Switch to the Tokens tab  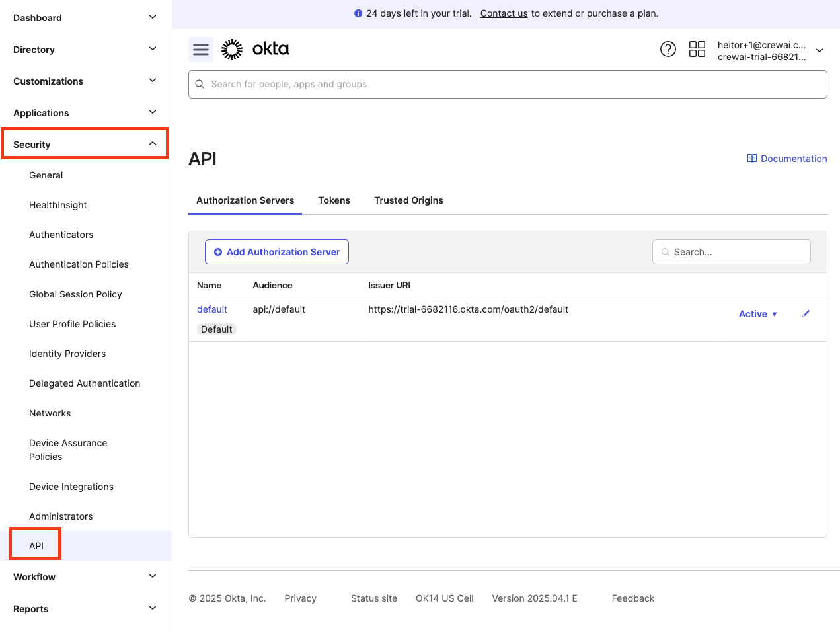[x=334, y=200]
